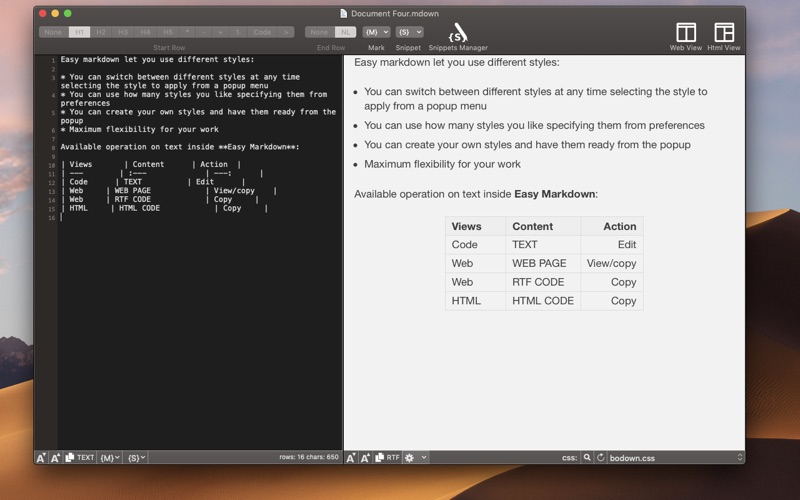Select H5 in Start Row segment
The height and width of the screenshot is (500, 800).
(x=167, y=32)
